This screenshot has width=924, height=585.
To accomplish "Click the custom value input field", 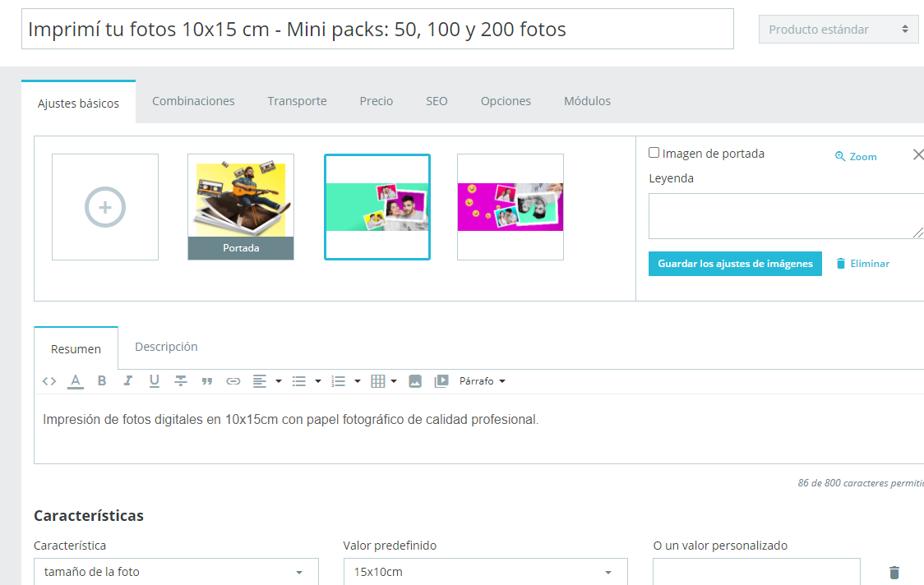I will pos(756,572).
